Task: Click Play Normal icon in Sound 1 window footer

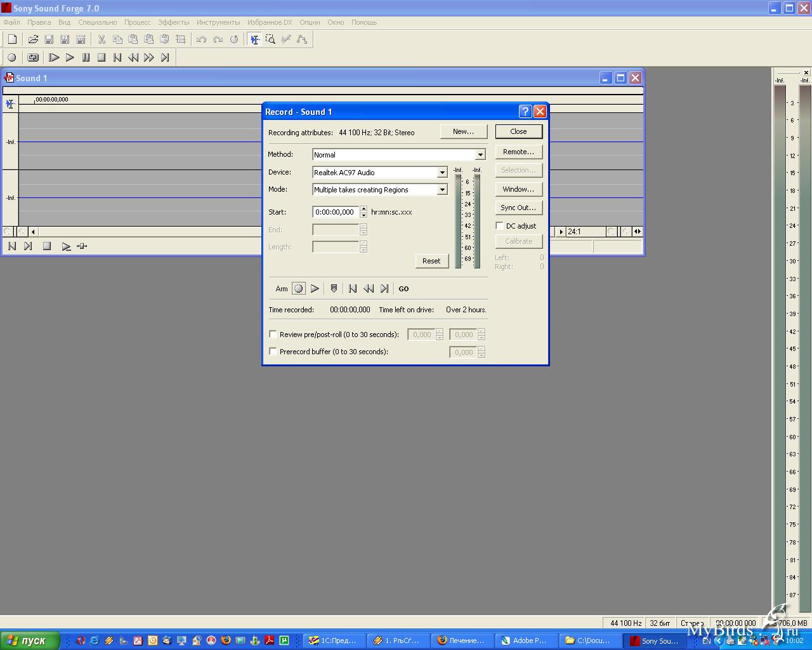Action: tap(66, 246)
